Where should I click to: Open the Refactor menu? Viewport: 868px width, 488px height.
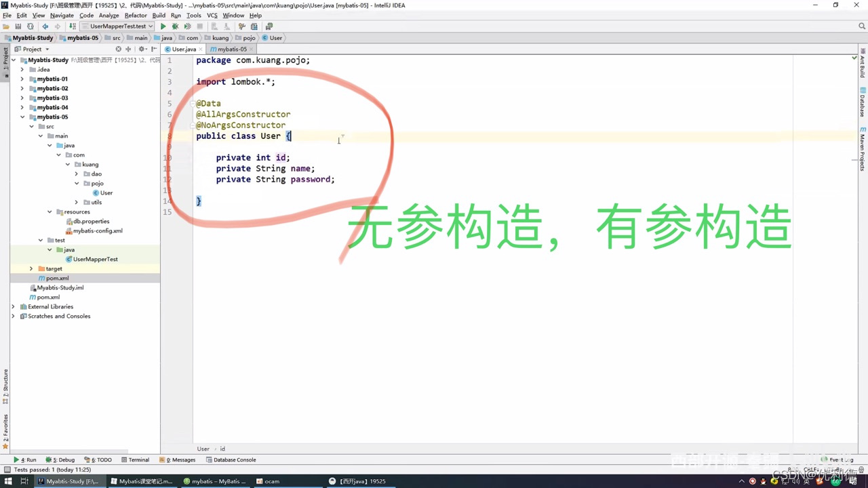click(x=136, y=15)
